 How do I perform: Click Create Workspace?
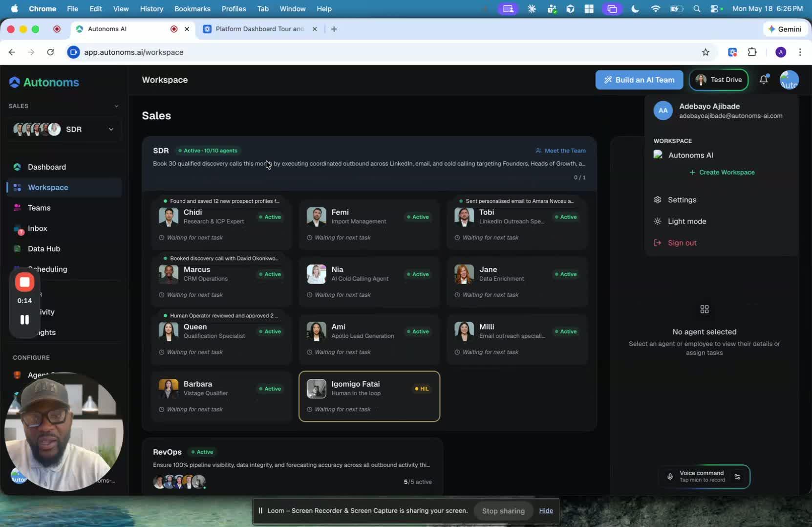[x=722, y=173]
